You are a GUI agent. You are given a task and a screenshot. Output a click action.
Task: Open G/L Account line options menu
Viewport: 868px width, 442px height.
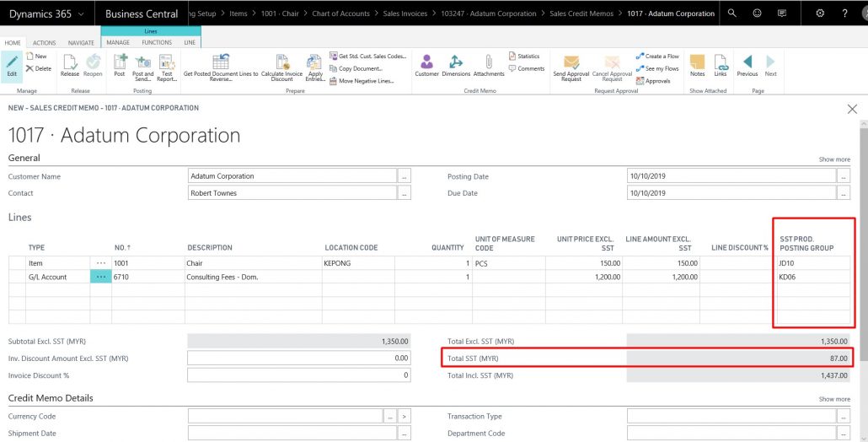[x=101, y=277]
